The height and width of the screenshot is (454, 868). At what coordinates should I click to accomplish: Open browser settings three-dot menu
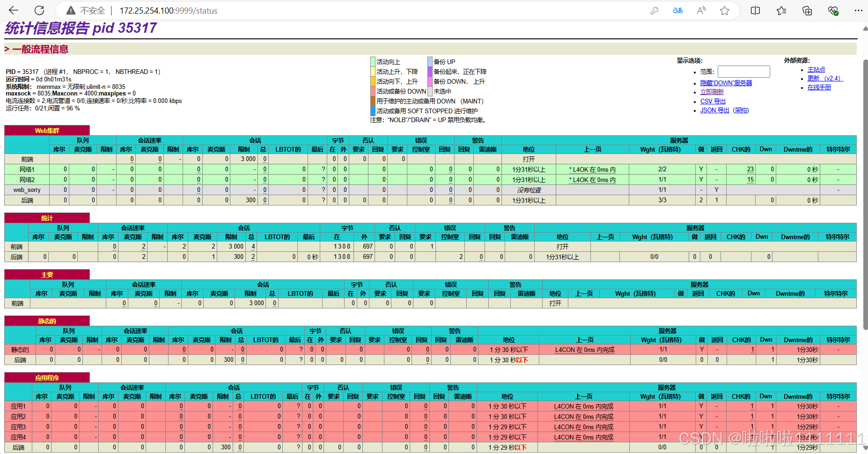coord(858,11)
